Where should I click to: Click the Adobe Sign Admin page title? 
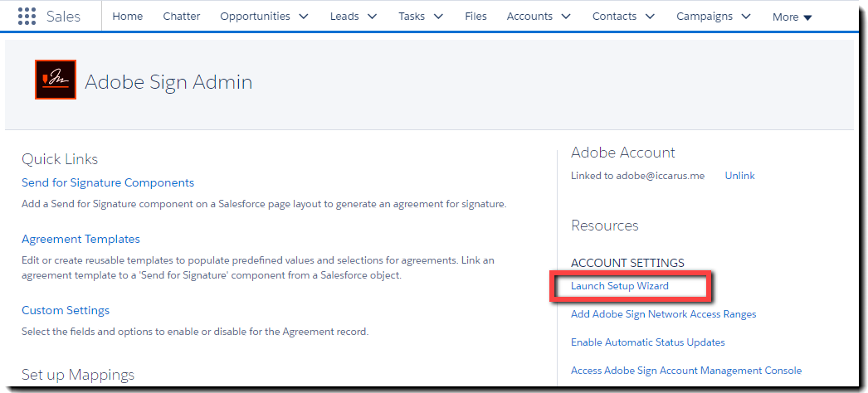(x=168, y=82)
